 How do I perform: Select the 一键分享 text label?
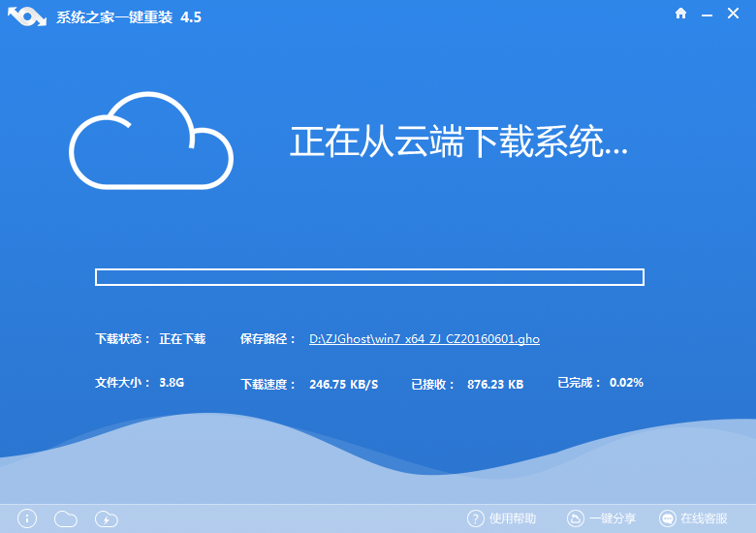612,518
